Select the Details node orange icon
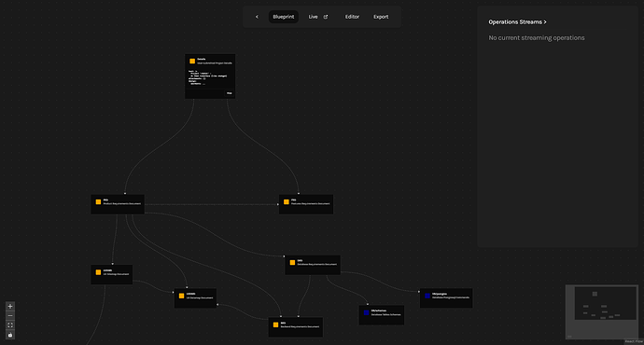The height and width of the screenshot is (345, 644). point(192,62)
